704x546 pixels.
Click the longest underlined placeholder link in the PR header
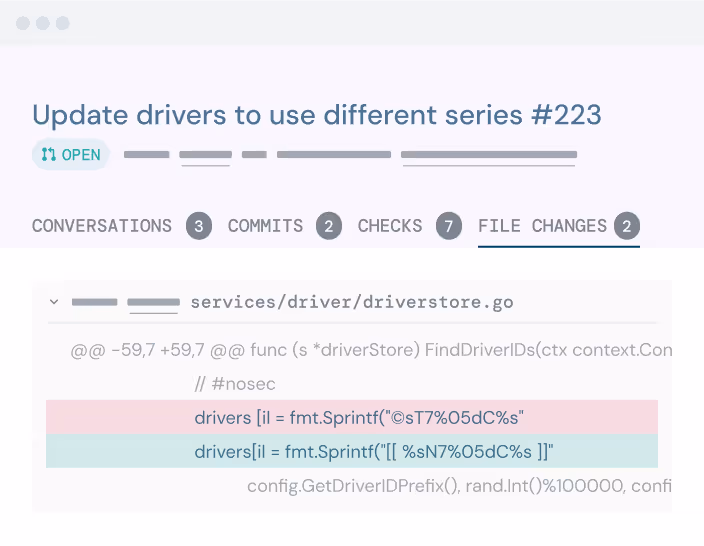[x=489, y=155]
